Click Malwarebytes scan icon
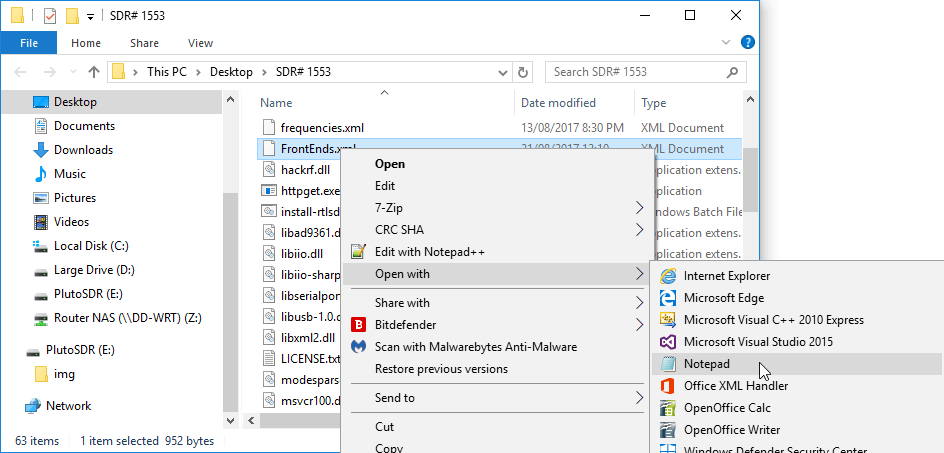Screen dimensions: 944x453 (x=358, y=347)
